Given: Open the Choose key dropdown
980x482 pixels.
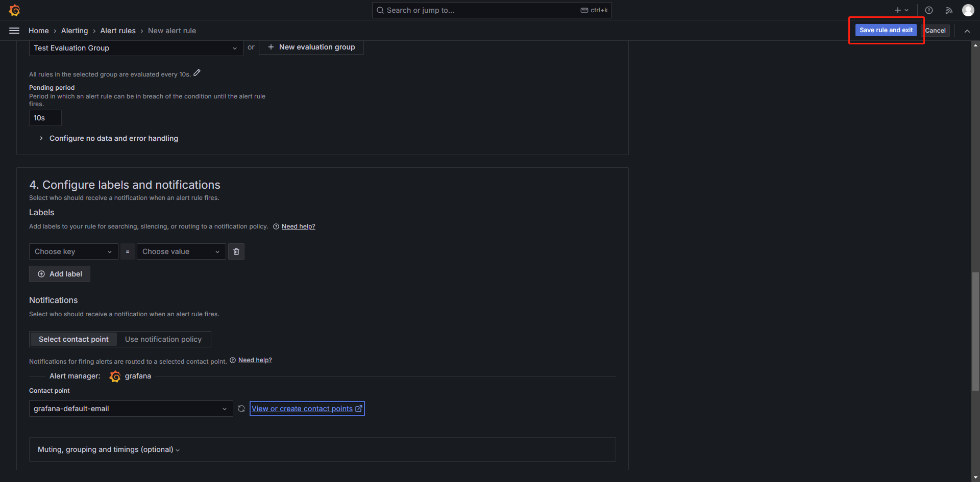Looking at the screenshot, I should (x=73, y=251).
